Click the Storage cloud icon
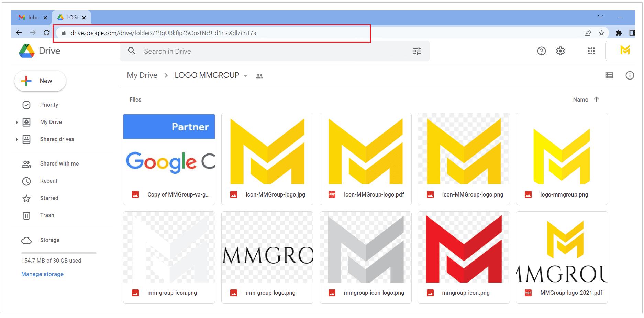This screenshot has height=318, width=644. pyautogui.click(x=26, y=240)
